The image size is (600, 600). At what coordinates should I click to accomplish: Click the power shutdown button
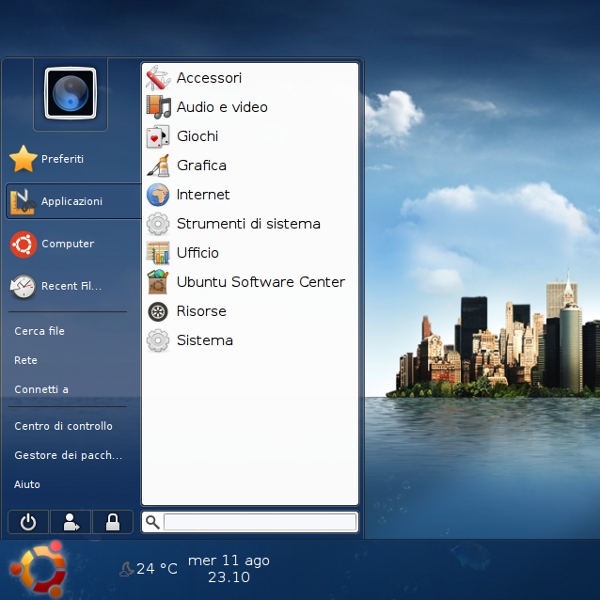point(28,522)
